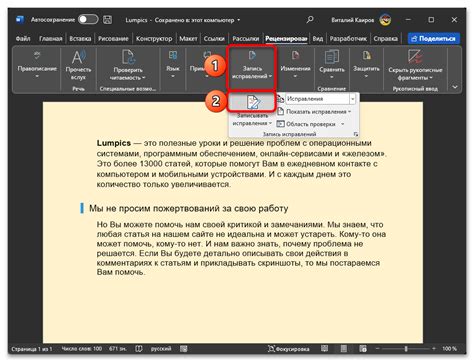Click the 671 зн. character count

(x=118, y=349)
